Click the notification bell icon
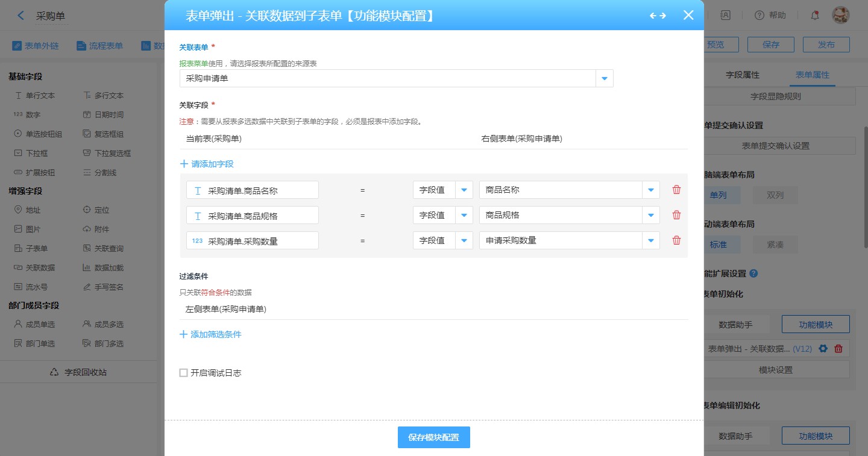 click(815, 16)
